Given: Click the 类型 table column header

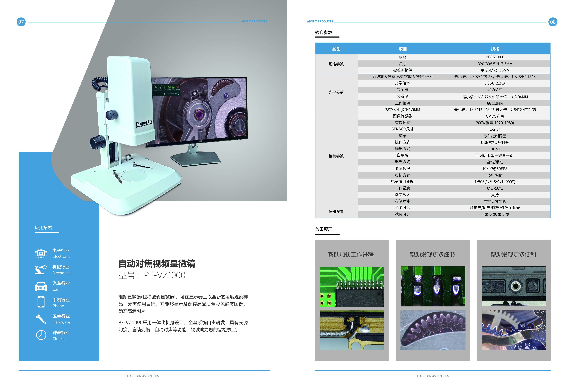Looking at the screenshot, I should (336, 49).
